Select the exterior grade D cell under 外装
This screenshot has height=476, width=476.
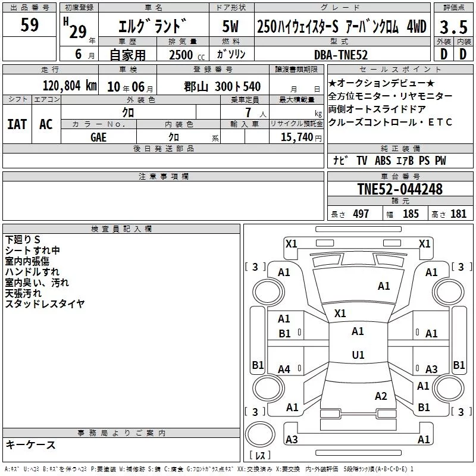coord(443,54)
